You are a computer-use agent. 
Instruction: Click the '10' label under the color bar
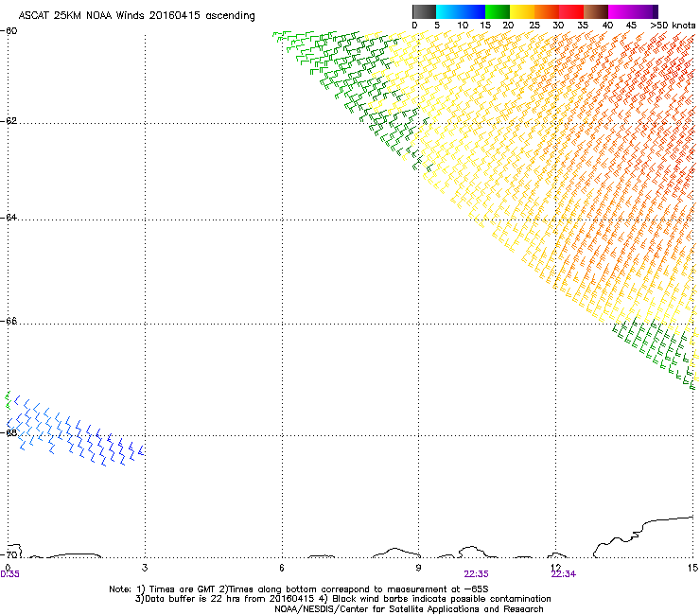pyautogui.click(x=463, y=26)
